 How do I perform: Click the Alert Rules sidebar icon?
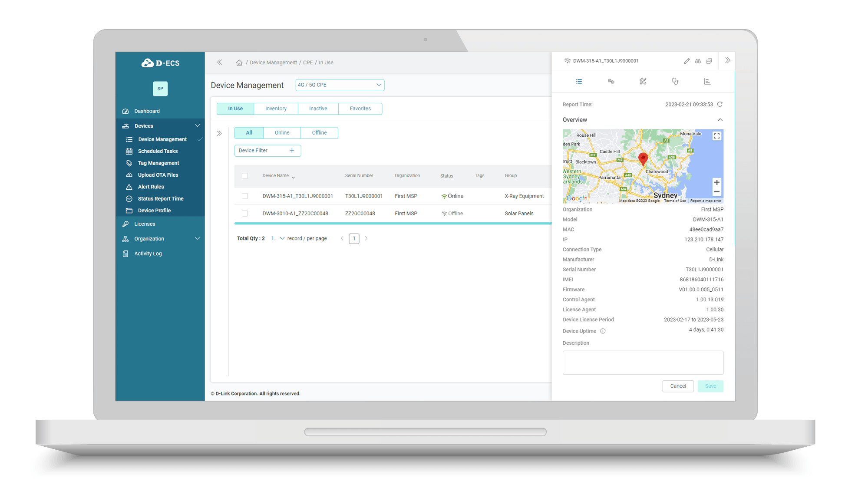pyautogui.click(x=129, y=187)
